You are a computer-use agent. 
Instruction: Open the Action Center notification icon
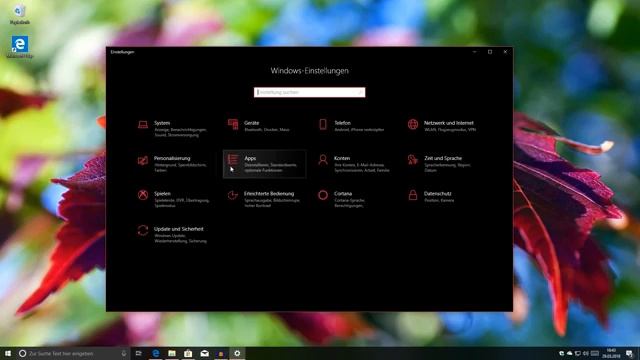pos(629,353)
